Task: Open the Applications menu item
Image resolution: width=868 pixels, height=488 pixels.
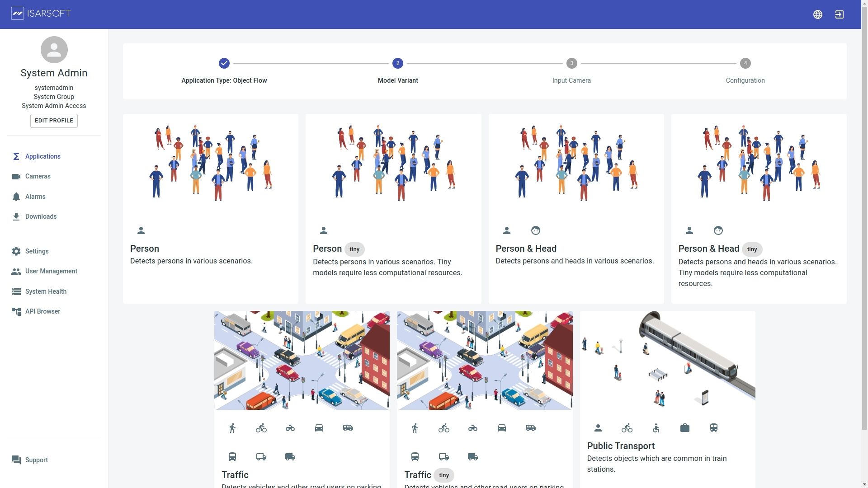Action: (x=42, y=156)
